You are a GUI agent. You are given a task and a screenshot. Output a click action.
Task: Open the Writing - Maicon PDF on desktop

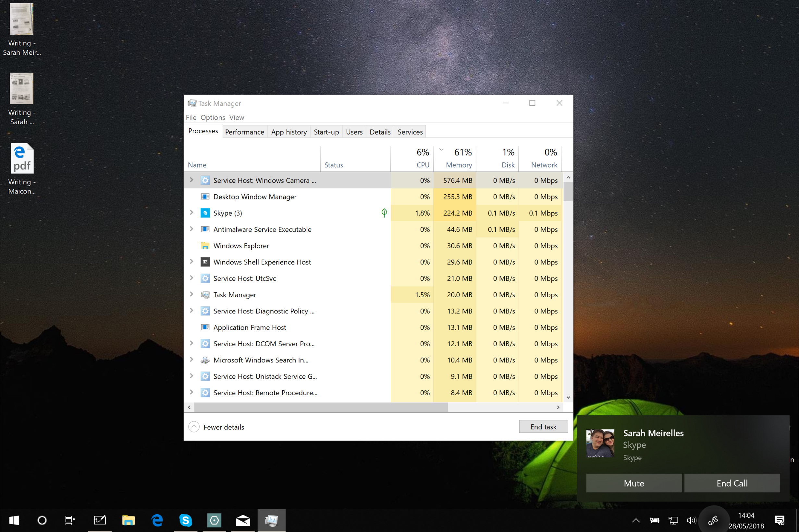coord(22,158)
